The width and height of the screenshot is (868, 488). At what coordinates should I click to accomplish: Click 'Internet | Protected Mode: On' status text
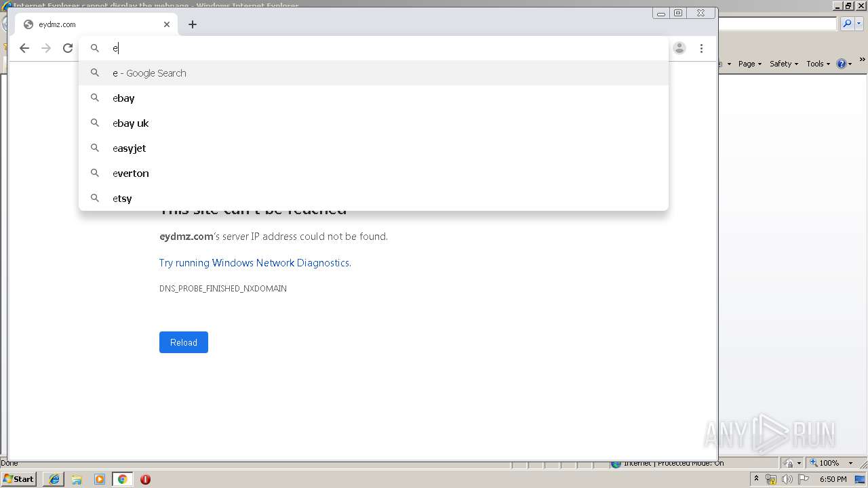[674, 463]
